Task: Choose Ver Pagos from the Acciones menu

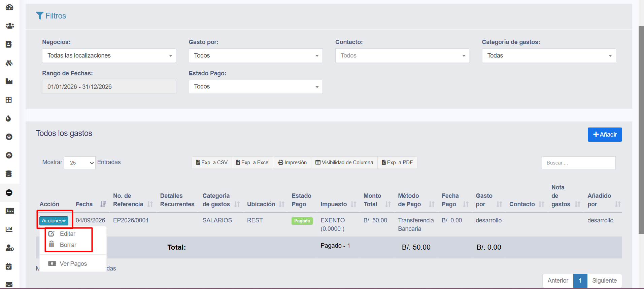Action: pos(73,264)
